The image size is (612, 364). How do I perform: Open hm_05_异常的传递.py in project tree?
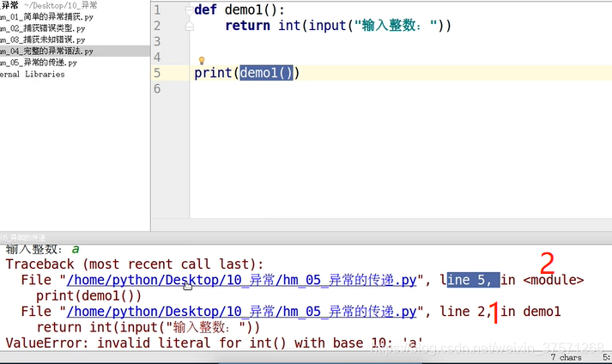[x=39, y=63]
